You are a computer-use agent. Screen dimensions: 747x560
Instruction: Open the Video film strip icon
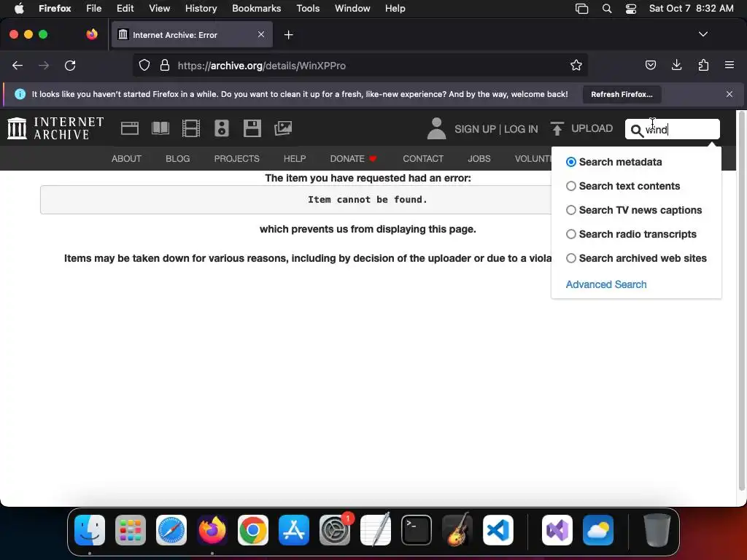pos(191,128)
